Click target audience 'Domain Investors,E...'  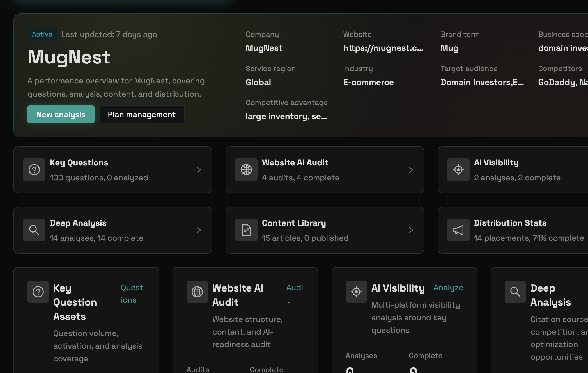point(482,82)
